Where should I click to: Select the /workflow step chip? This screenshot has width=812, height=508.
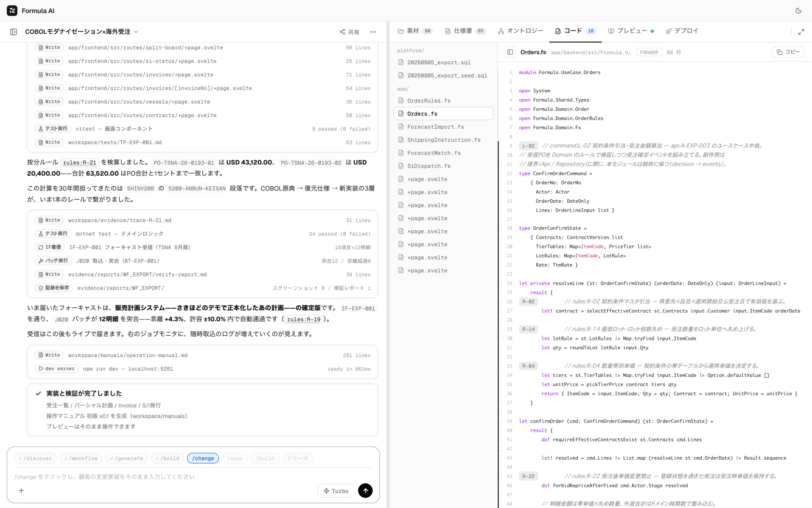point(81,458)
